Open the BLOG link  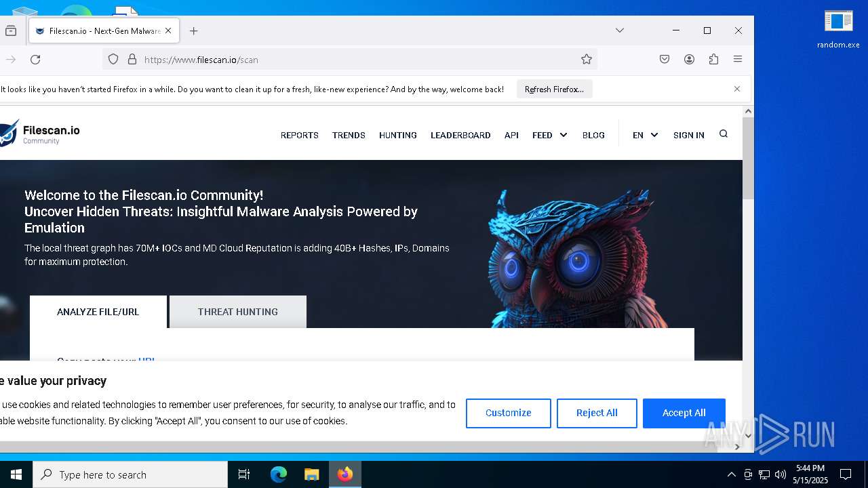(593, 135)
